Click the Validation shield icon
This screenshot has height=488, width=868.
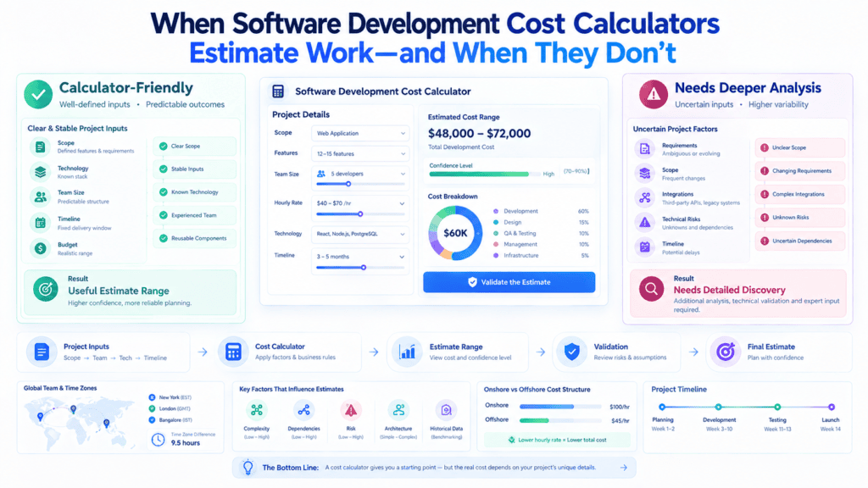[571, 352]
